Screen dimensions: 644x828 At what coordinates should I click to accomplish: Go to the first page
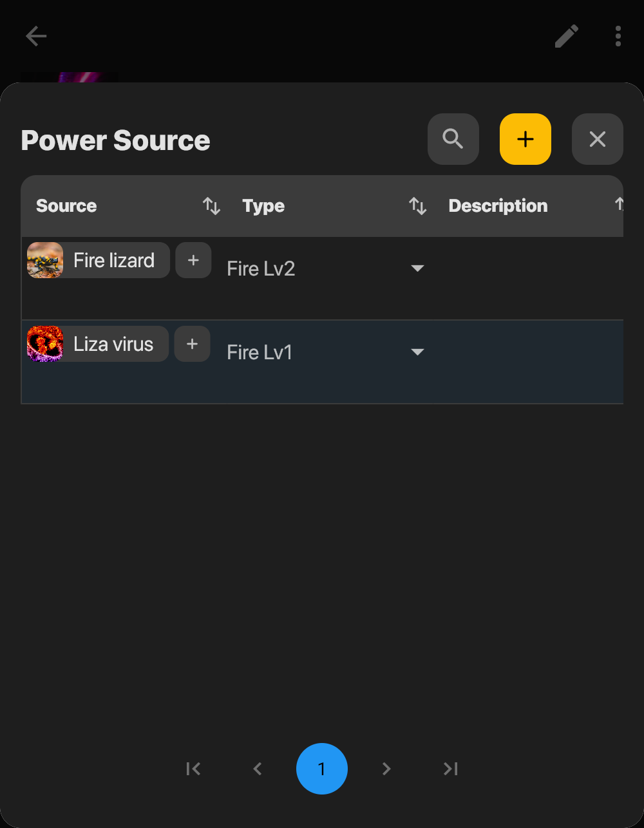tap(193, 769)
